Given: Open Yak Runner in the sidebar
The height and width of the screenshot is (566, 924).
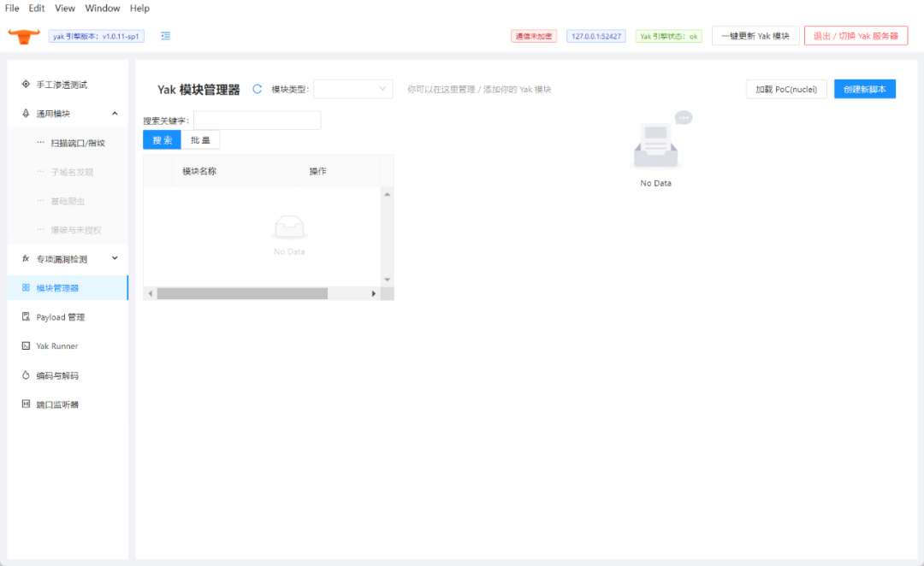Looking at the screenshot, I should [x=68, y=345].
